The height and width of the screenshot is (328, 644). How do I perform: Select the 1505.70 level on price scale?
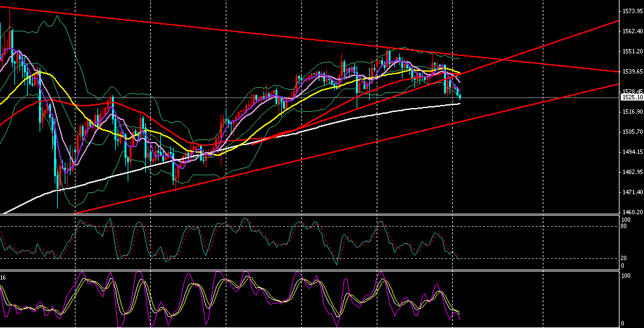click(630, 132)
